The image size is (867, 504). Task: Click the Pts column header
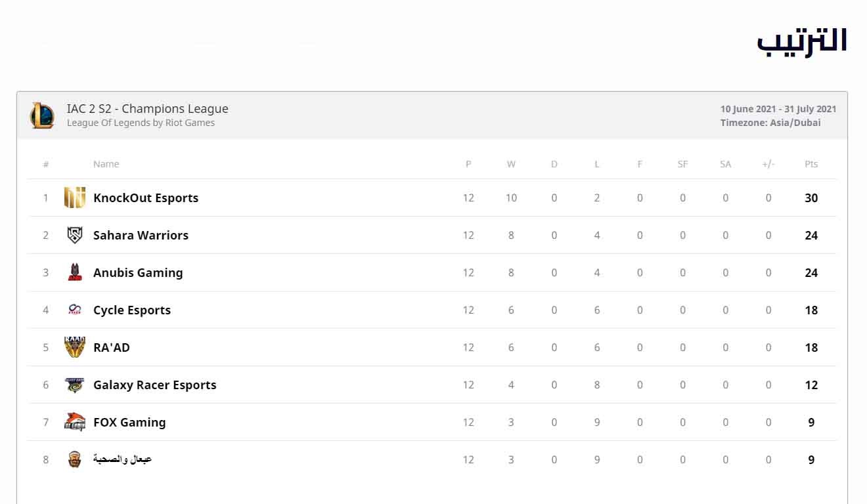[811, 164]
